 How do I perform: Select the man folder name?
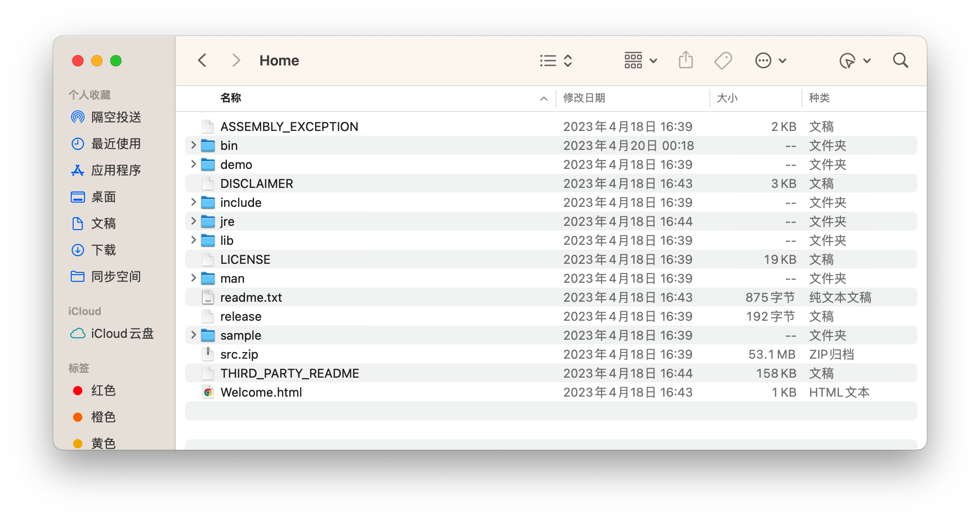pos(232,279)
